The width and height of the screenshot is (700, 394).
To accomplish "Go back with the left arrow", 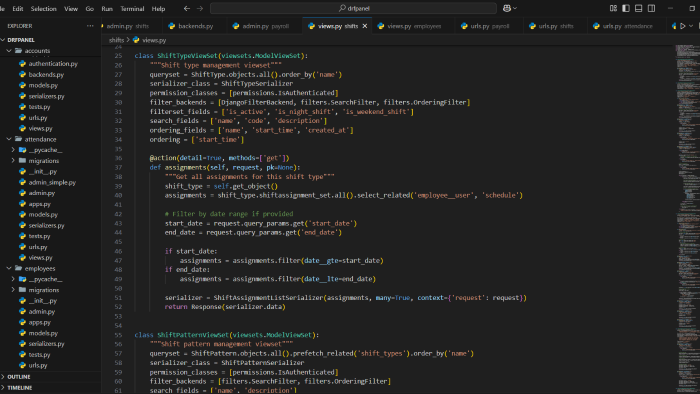I will (187, 8).
